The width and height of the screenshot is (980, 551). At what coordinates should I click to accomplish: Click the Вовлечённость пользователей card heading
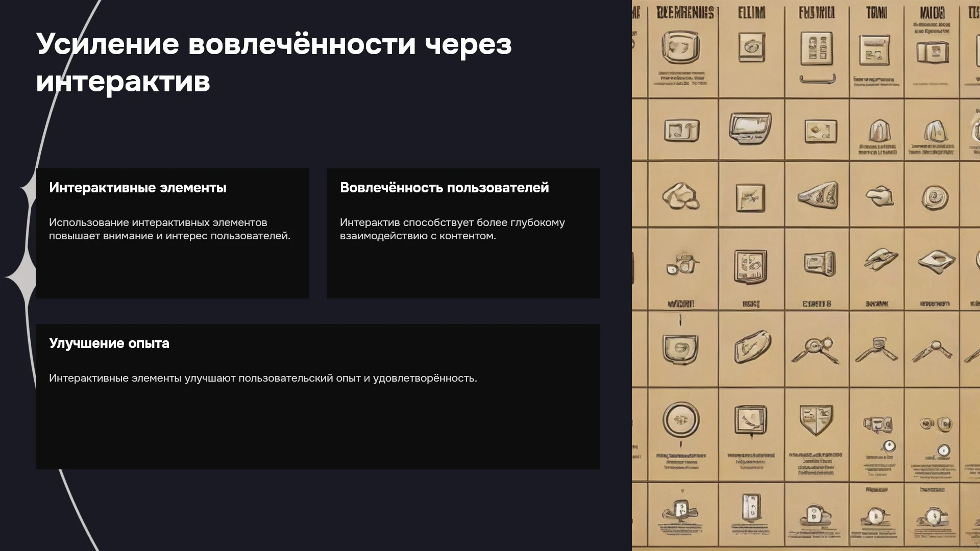(x=445, y=188)
